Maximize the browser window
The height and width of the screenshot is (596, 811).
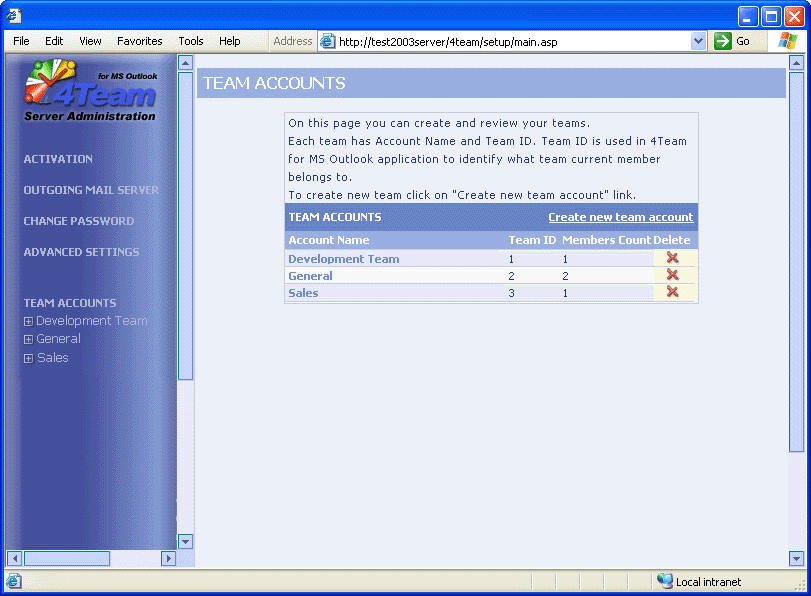coord(771,17)
